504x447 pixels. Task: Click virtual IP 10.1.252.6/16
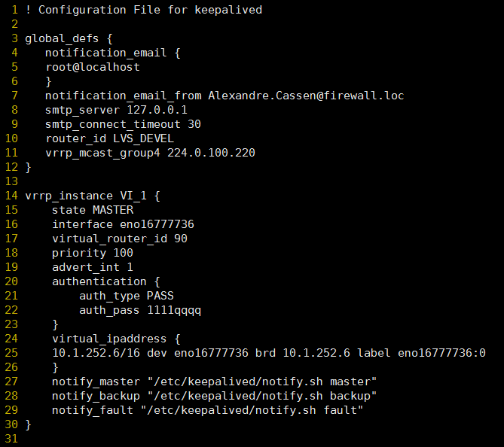(96, 353)
